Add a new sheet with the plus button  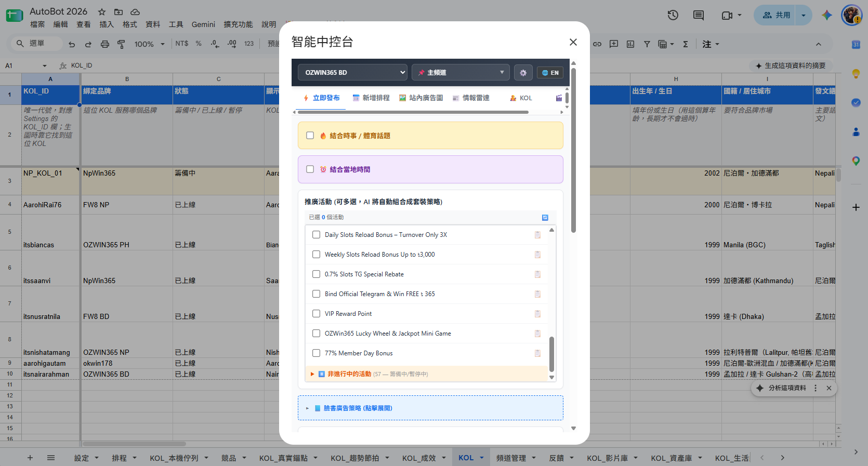[x=30, y=458]
